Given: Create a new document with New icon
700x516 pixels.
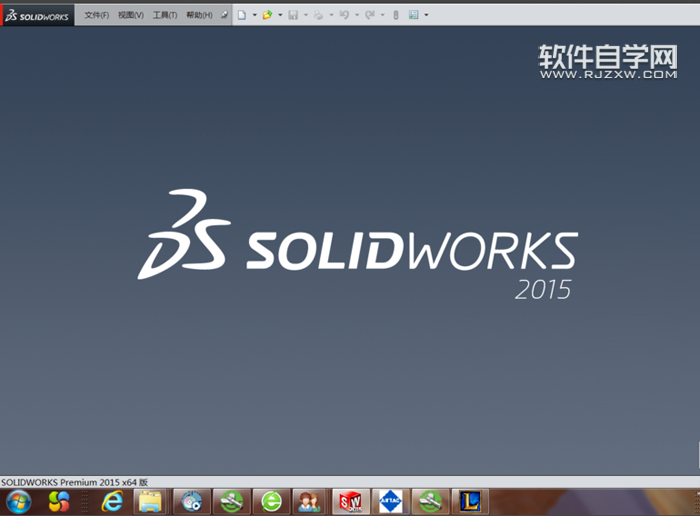Looking at the screenshot, I should click(x=242, y=15).
